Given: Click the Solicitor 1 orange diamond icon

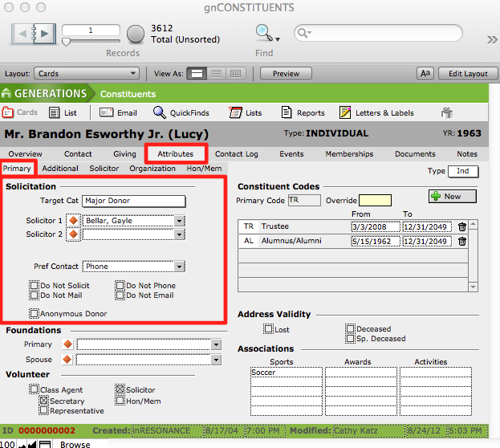Looking at the screenshot, I should tap(72, 221).
